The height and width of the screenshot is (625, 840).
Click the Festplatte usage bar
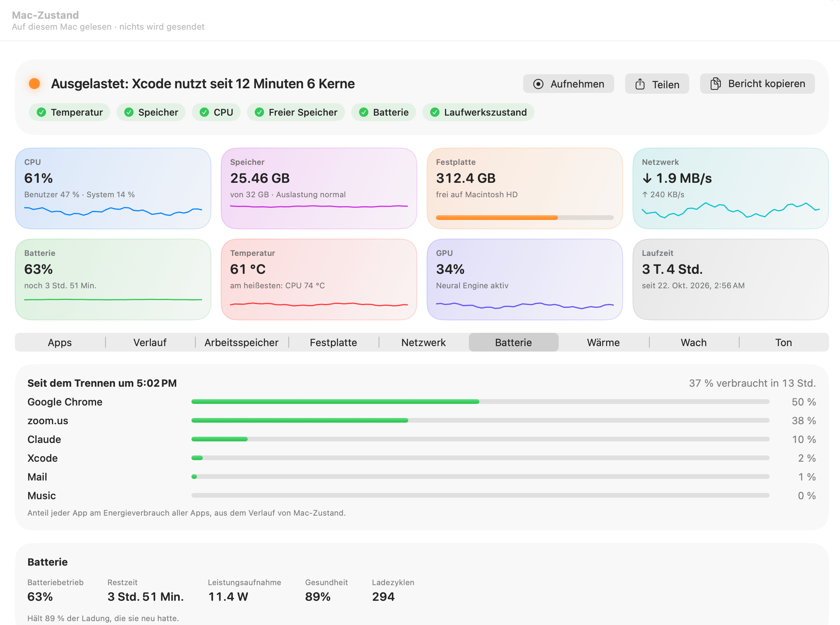click(525, 218)
